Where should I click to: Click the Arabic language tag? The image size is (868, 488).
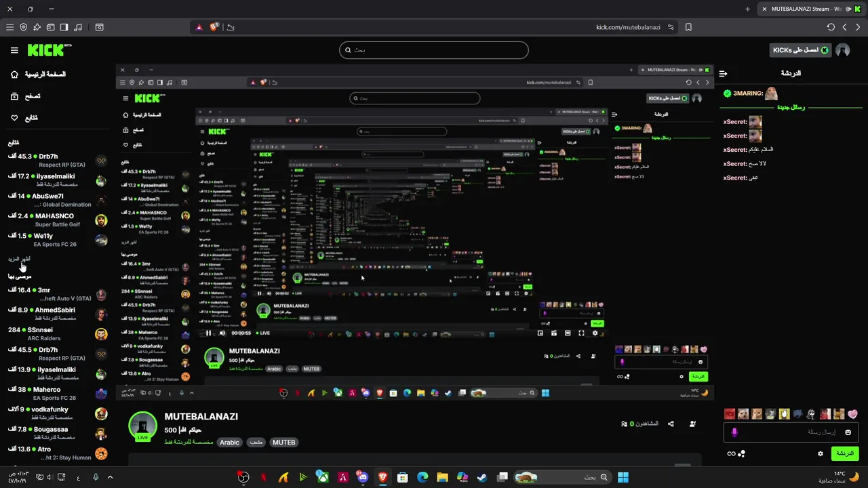(229, 443)
